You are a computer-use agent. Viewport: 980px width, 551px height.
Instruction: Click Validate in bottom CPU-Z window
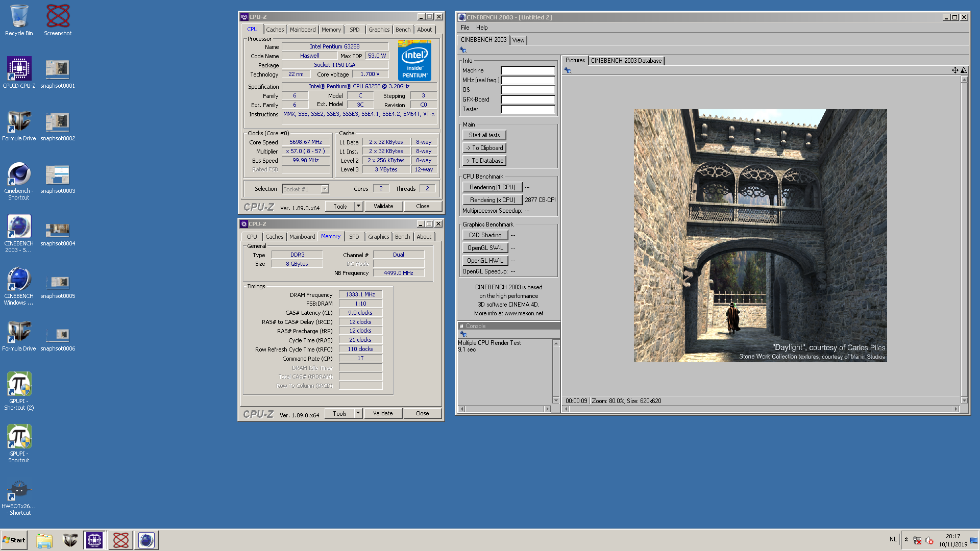click(x=383, y=413)
